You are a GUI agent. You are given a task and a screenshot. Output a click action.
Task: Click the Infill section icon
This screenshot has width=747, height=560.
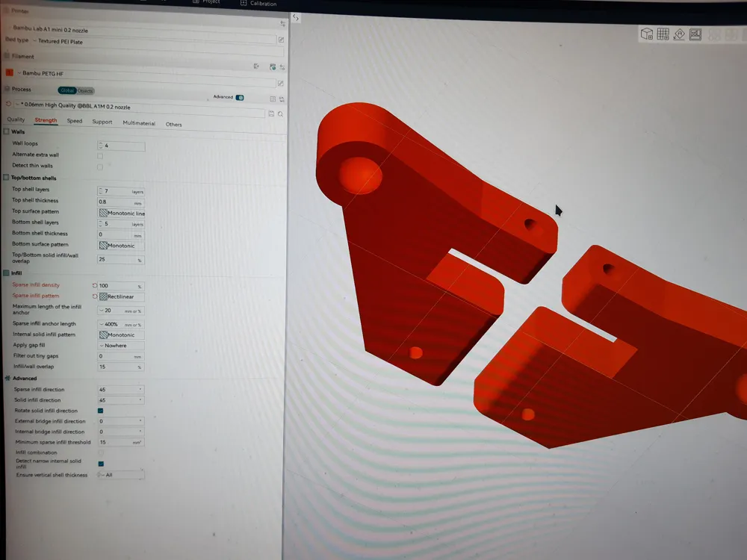6,273
